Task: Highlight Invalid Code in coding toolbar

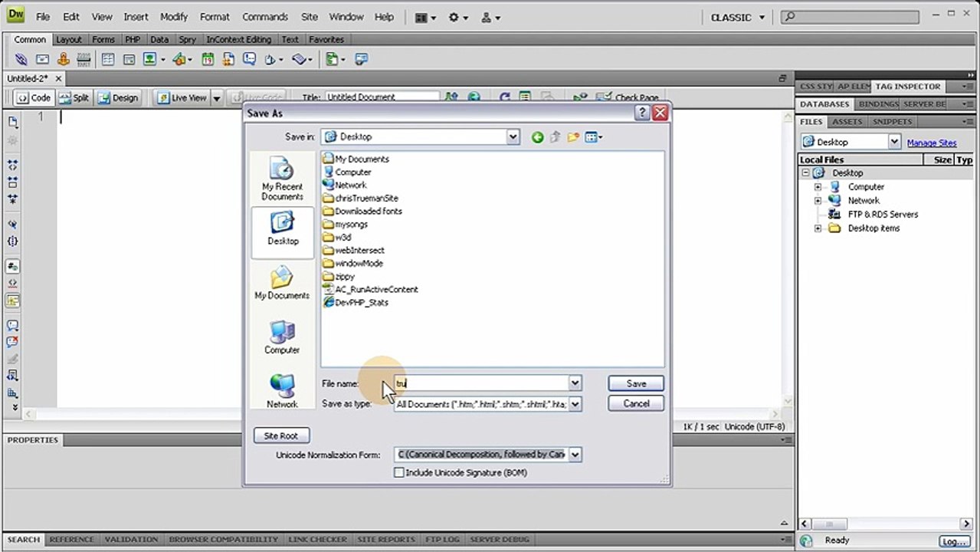Action: coord(13,283)
